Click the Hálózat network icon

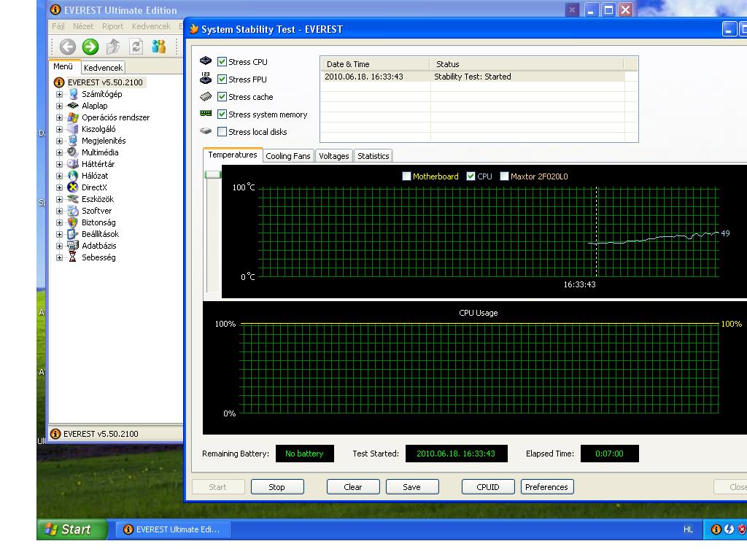73,176
